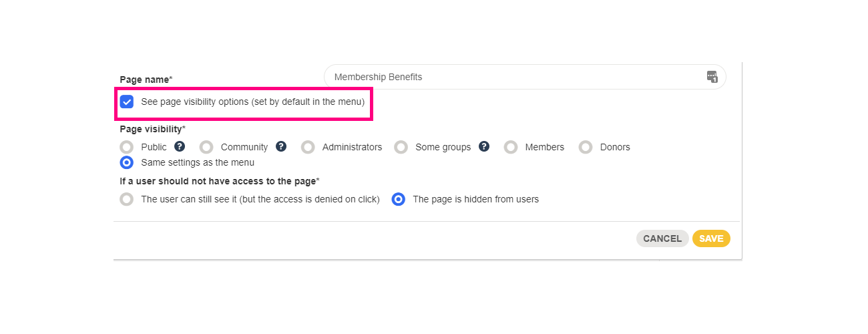
Task: Select Same settings as the menu
Action: pos(127,162)
